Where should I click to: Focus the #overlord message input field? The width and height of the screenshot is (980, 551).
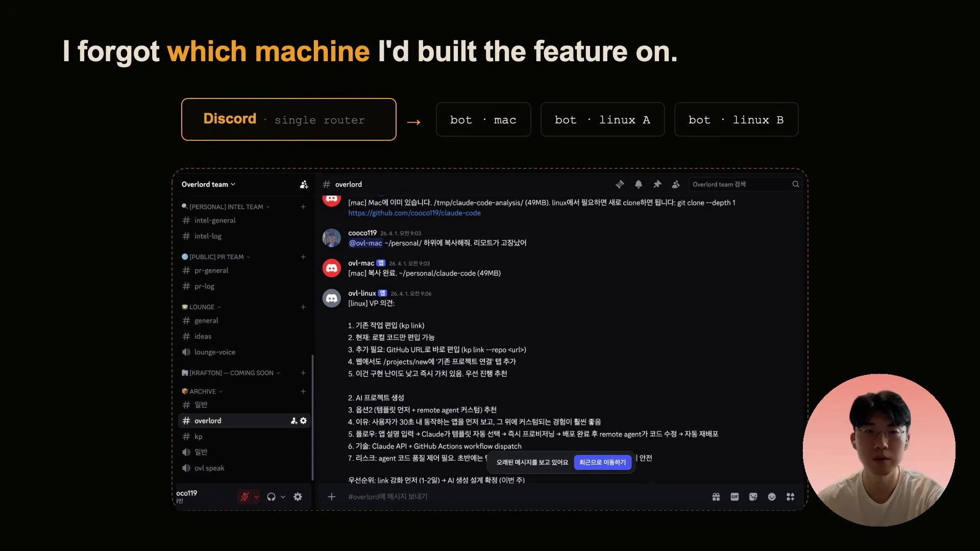pyautogui.click(x=526, y=497)
